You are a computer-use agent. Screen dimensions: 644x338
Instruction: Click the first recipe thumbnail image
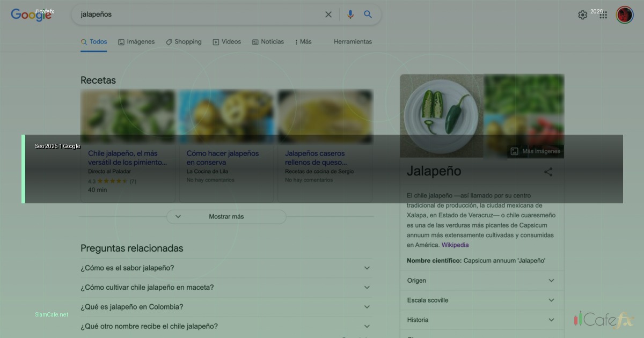pos(128,116)
